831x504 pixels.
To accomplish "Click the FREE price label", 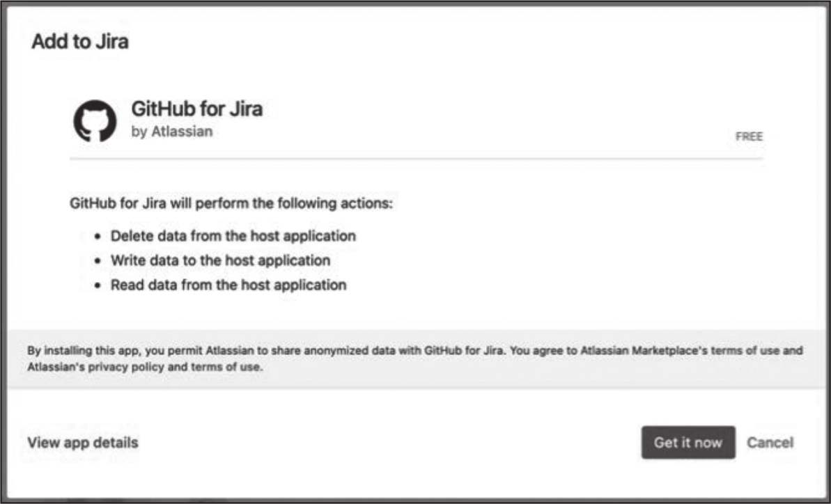I will click(x=749, y=136).
